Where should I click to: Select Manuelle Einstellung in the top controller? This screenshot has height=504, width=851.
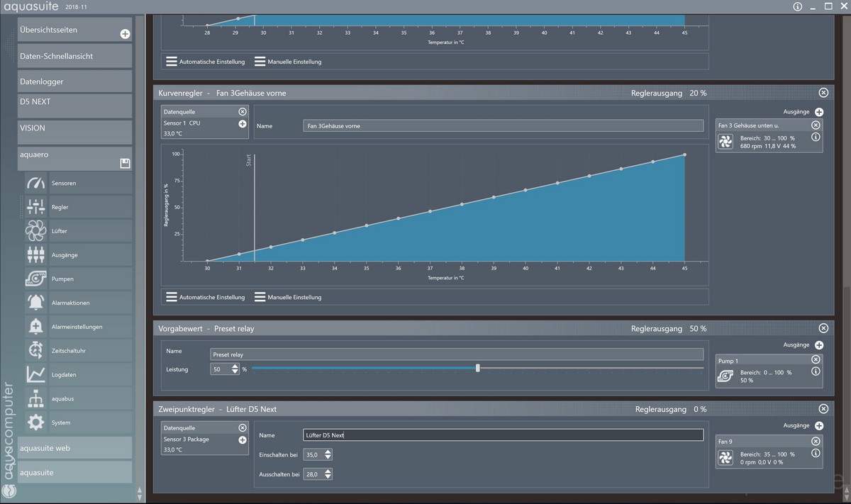click(x=288, y=62)
